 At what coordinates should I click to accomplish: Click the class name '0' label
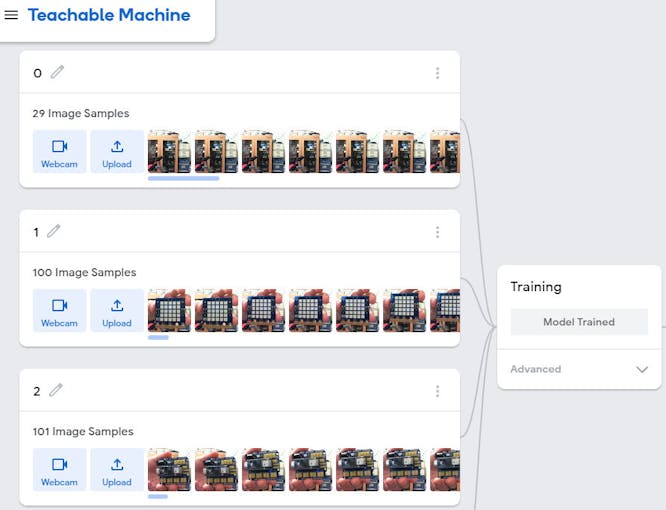[x=37, y=73]
